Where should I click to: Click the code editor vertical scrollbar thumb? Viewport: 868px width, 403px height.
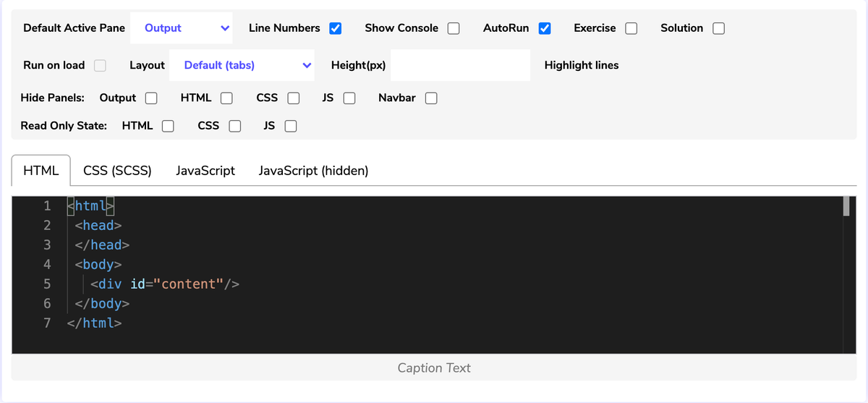click(846, 206)
